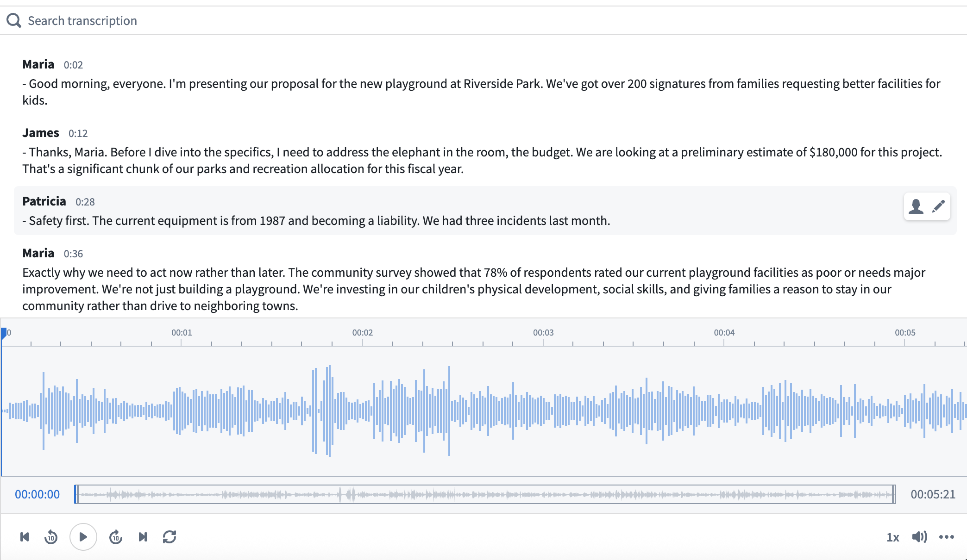Skip forward 10 seconds
The image size is (967, 560).
click(x=115, y=537)
